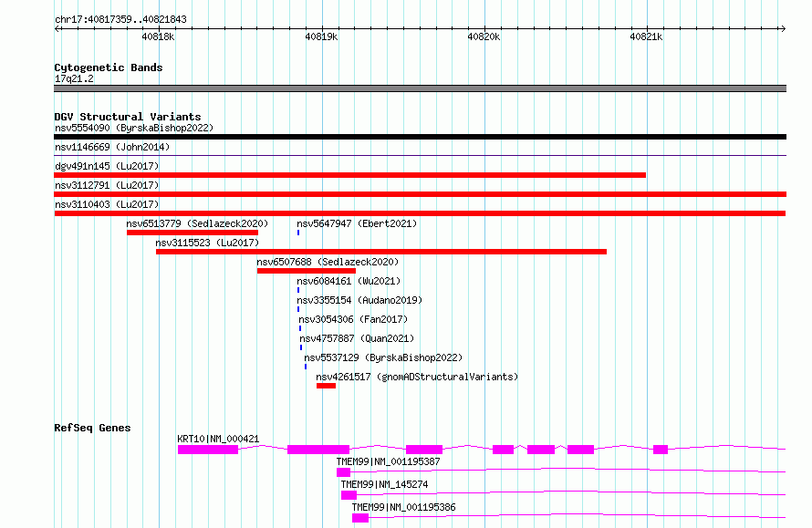
Task: Click the red nsv6507688 variant bar
Action: (x=307, y=271)
